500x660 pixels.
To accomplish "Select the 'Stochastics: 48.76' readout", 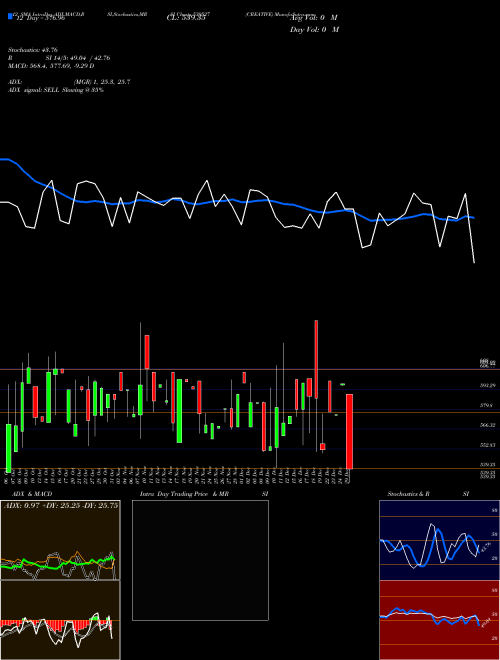I will pyautogui.click(x=32, y=50).
